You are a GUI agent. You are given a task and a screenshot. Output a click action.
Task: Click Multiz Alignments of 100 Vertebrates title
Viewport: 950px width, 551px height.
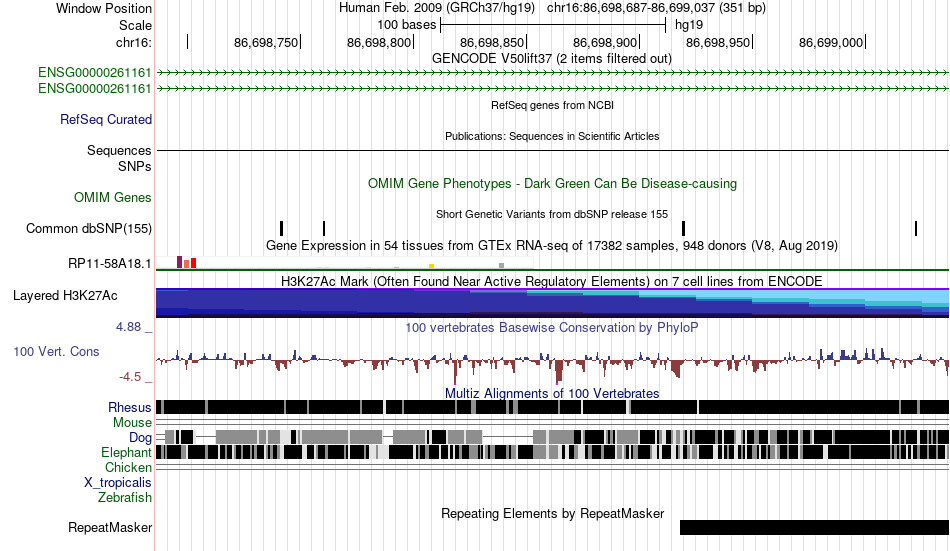click(552, 393)
